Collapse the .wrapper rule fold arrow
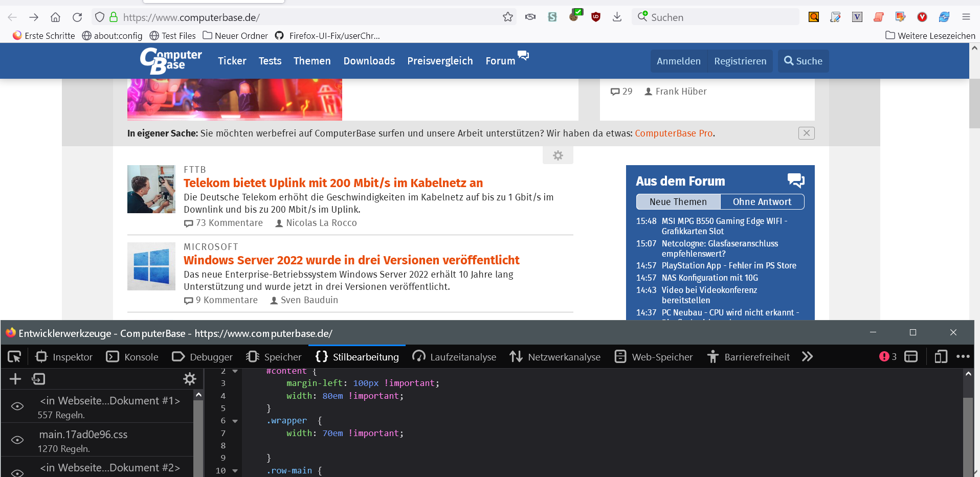The width and height of the screenshot is (980, 477). (x=235, y=421)
